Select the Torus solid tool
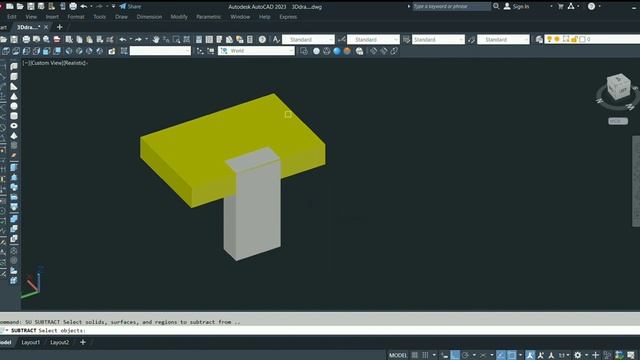Viewport: 640px width, 360px height. (x=14, y=126)
